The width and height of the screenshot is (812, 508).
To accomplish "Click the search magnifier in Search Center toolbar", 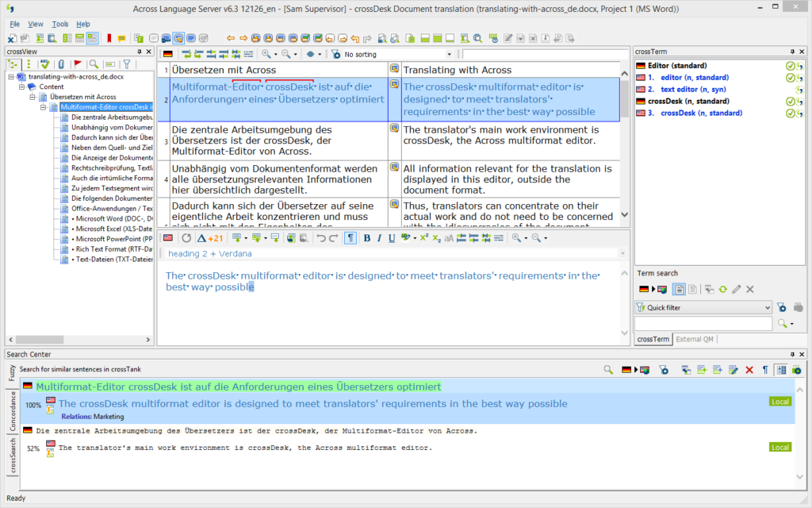I will click(x=607, y=370).
